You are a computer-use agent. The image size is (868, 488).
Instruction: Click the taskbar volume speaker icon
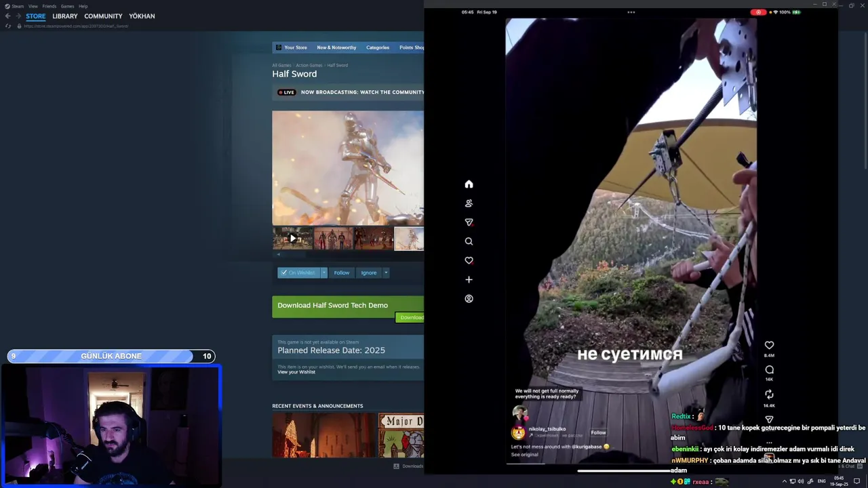tap(801, 481)
